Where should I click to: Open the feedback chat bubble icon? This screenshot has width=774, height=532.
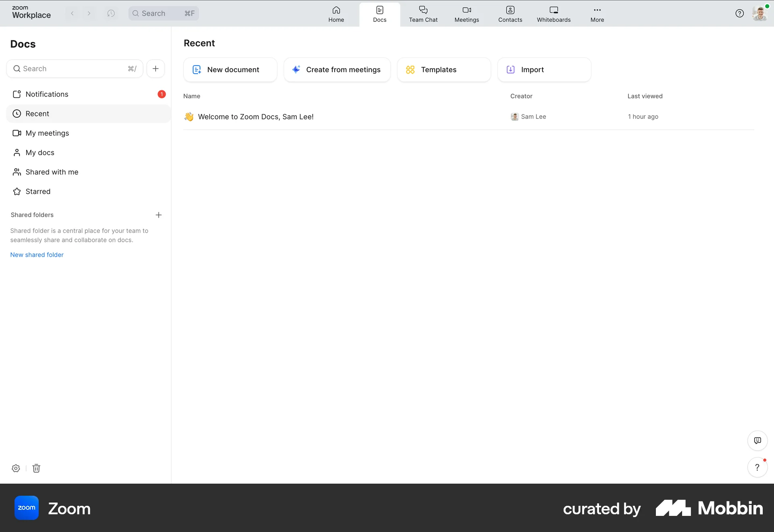click(757, 441)
